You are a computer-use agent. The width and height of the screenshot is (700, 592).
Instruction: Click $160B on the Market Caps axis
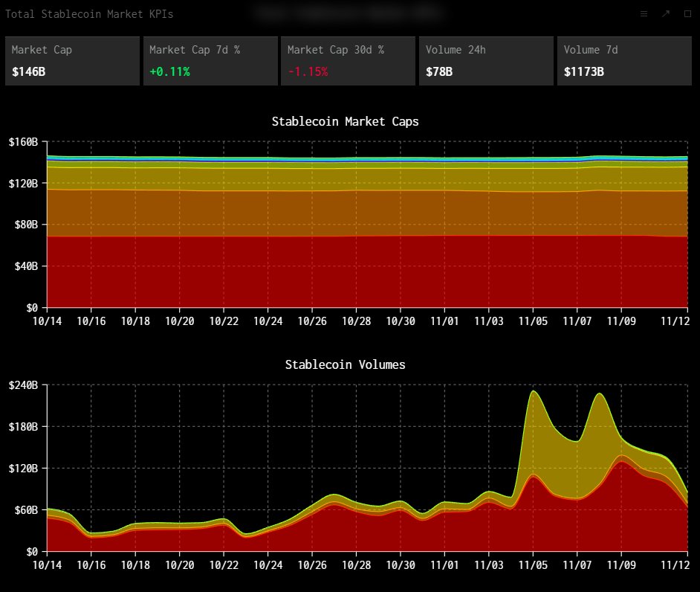point(23,142)
